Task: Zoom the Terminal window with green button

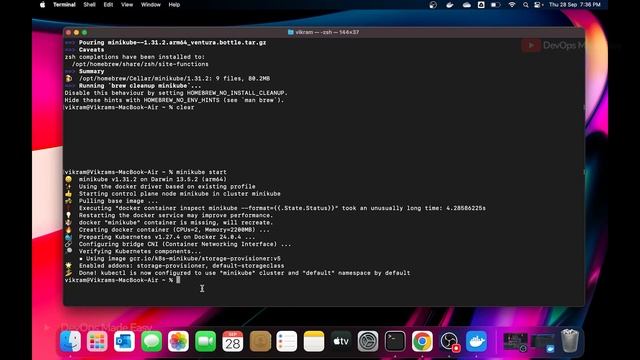Action: (x=84, y=33)
